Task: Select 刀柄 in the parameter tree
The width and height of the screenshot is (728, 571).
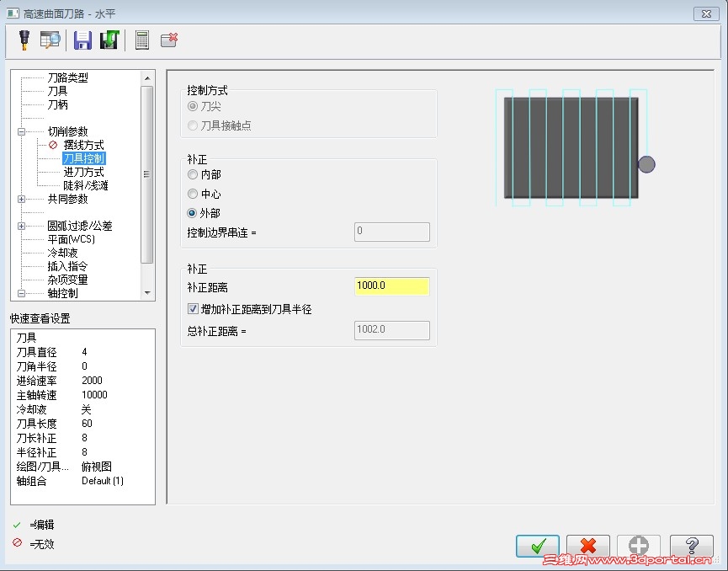Action: 57,104
